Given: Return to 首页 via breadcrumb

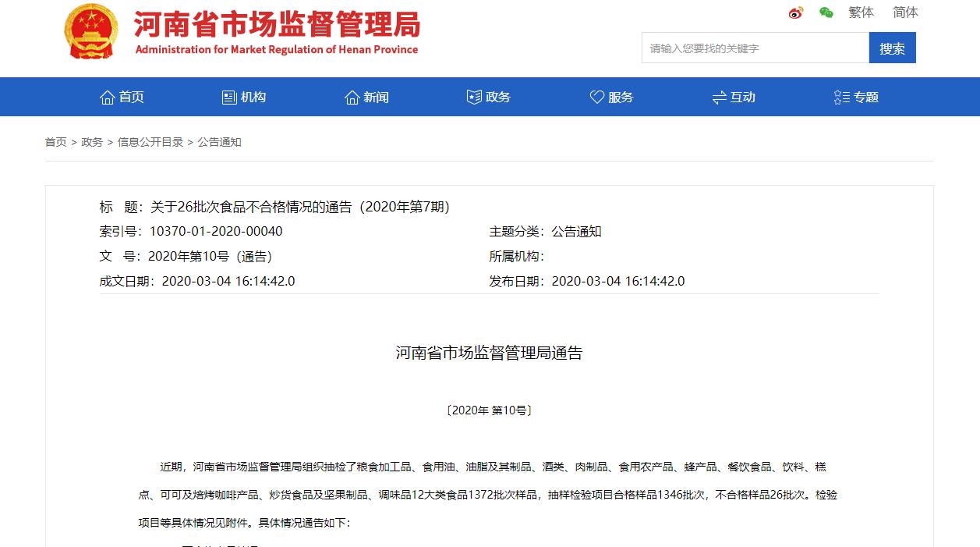Looking at the screenshot, I should point(55,142).
